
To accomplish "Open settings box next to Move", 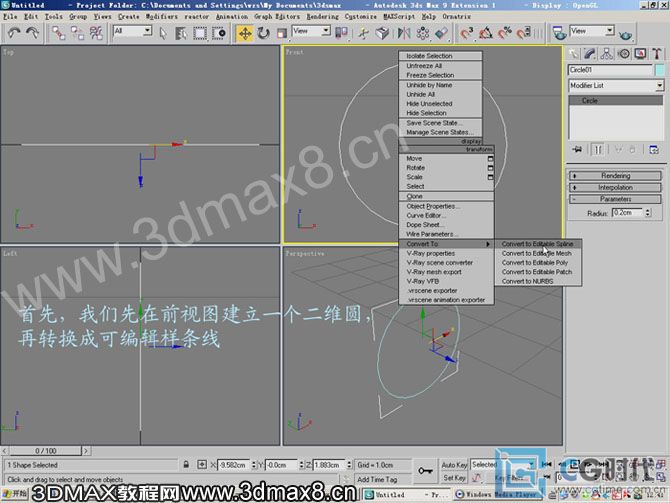I will pos(490,159).
